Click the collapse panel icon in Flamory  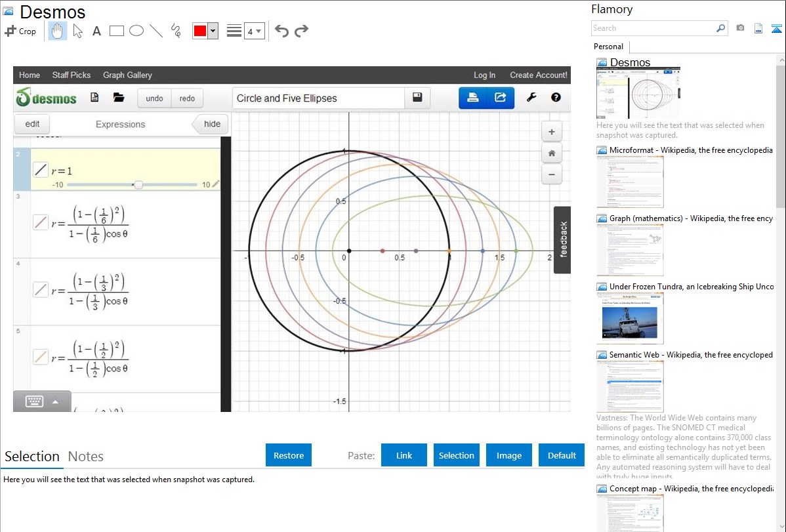pyautogui.click(x=776, y=28)
